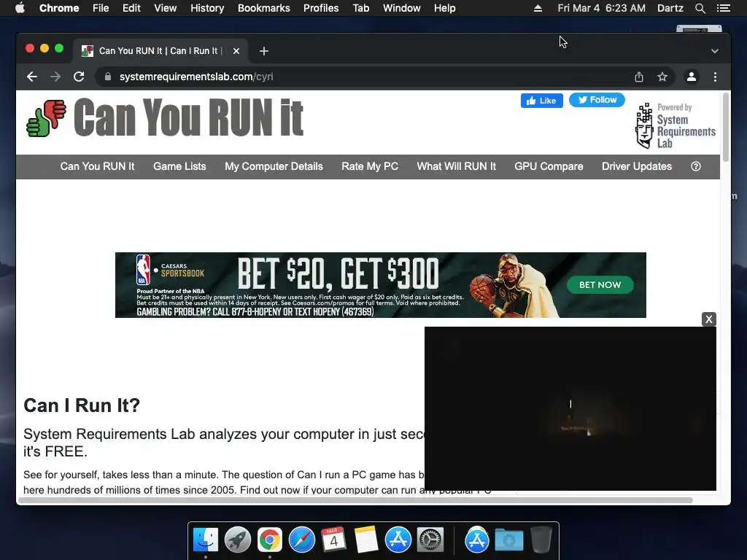Open the Bookmarks menu

[264, 8]
